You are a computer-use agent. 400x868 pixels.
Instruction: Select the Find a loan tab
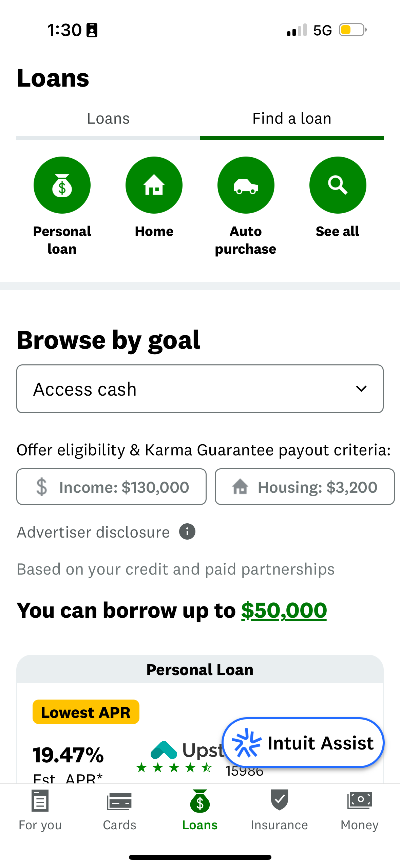(x=291, y=118)
